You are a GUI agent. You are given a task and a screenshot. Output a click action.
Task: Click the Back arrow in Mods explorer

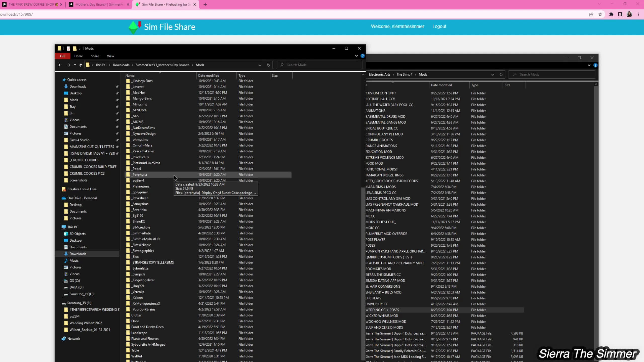point(60,65)
